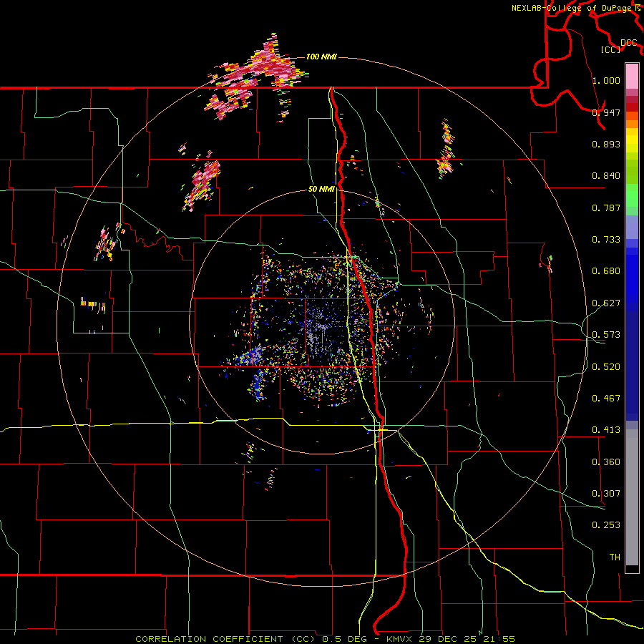Select the 0.680 scale value
Screen dimensions: 644x644
(606, 271)
